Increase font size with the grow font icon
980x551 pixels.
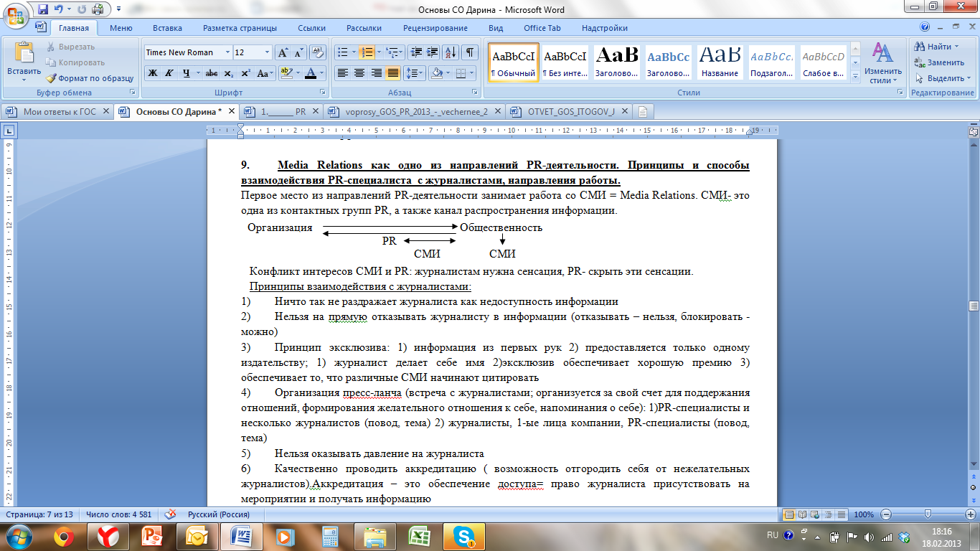click(283, 52)
